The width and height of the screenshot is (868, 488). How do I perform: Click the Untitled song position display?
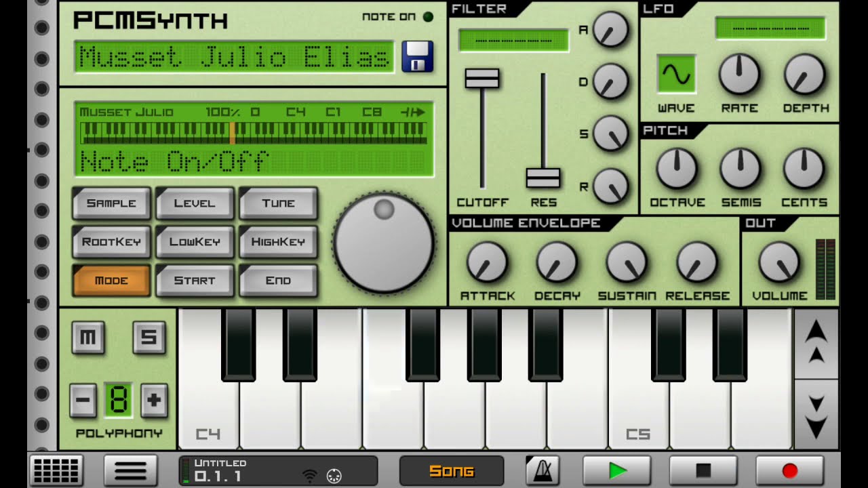(278, 470)
